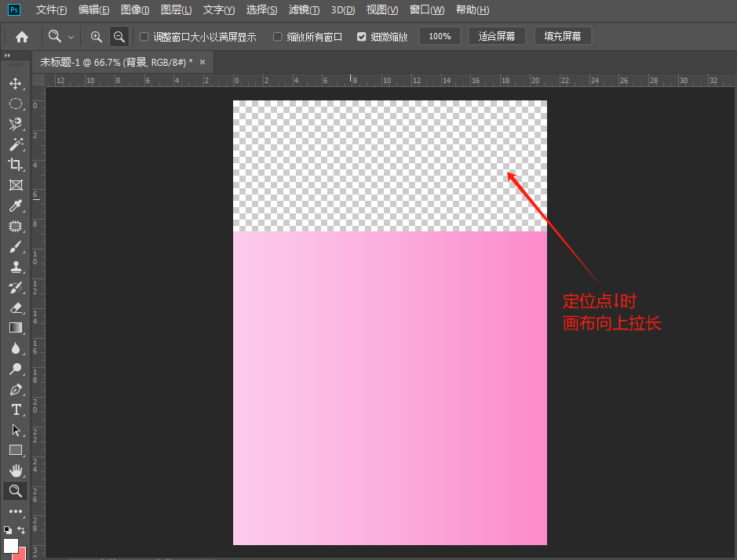Expand the collapsed toolbox double arrows
The height and width of the screenshot is (560, 737).
tap(7, 56)
